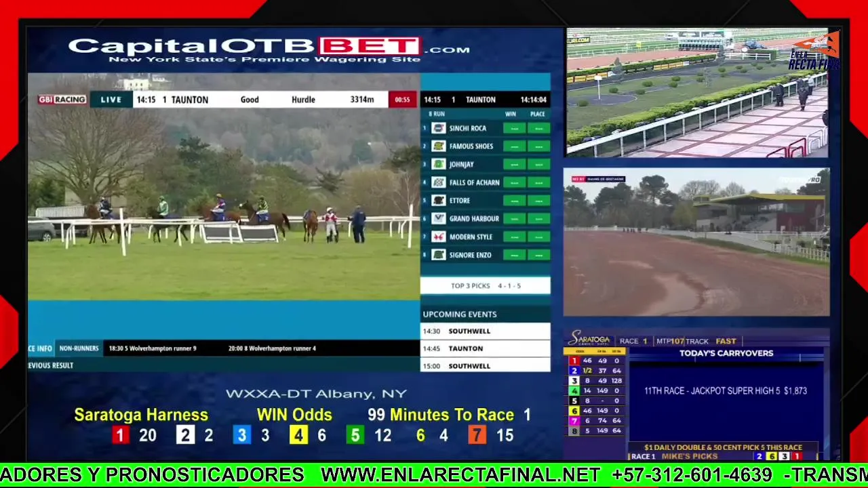
Task: Click the LIVE badge on the race banner
Action: (x=111, y=100)
